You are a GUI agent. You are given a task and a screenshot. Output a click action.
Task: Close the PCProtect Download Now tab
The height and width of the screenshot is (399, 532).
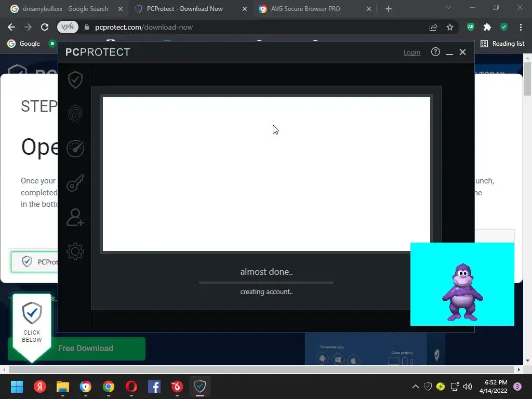pyautogui.click(x=245, y=9)
